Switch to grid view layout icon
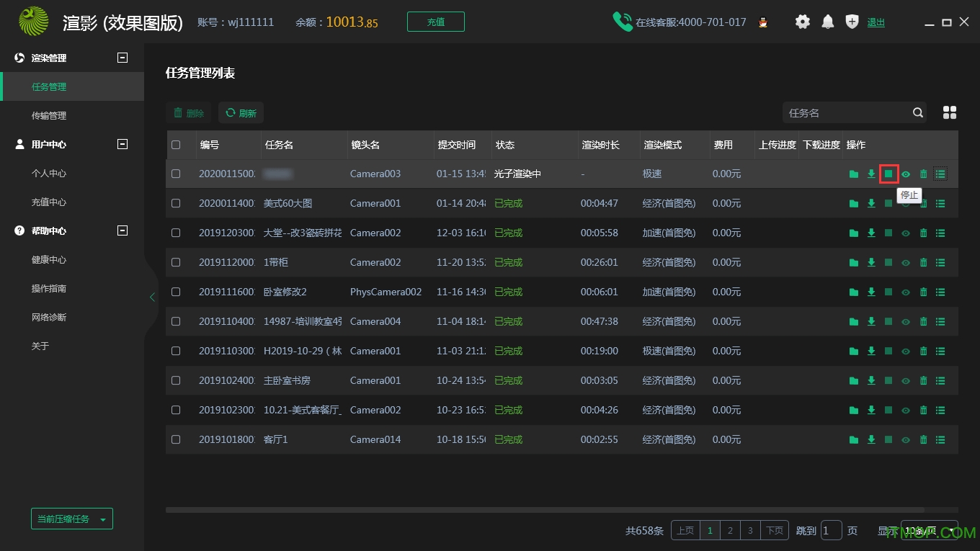The height and width of the screenshot is (551, 980). point(950,112)
